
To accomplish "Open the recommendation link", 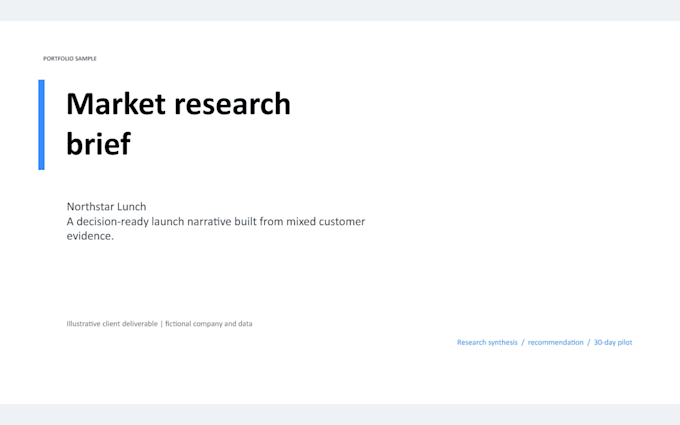I will (556, 342).
